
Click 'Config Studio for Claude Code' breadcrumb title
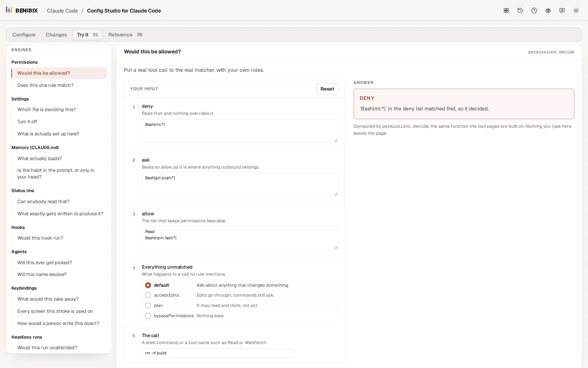pyautogui.click(x=124, y=11)
